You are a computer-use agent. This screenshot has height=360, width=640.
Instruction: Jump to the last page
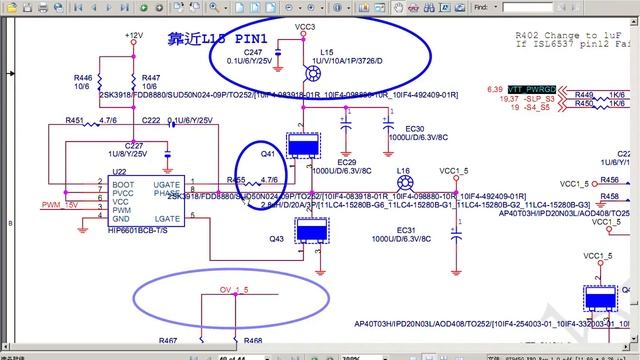(x=124, y=7)
